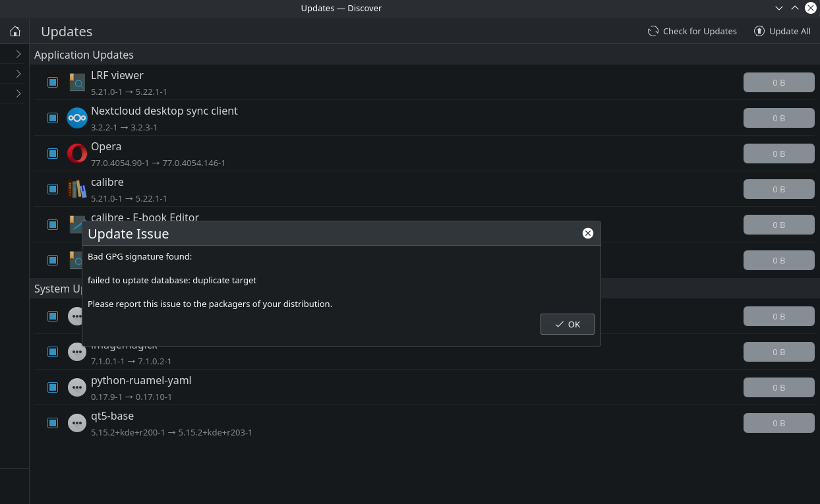This screenshot has width=820, height=504.
Task: Uncheck the calibre update checkbox
Action: point(53,189)
